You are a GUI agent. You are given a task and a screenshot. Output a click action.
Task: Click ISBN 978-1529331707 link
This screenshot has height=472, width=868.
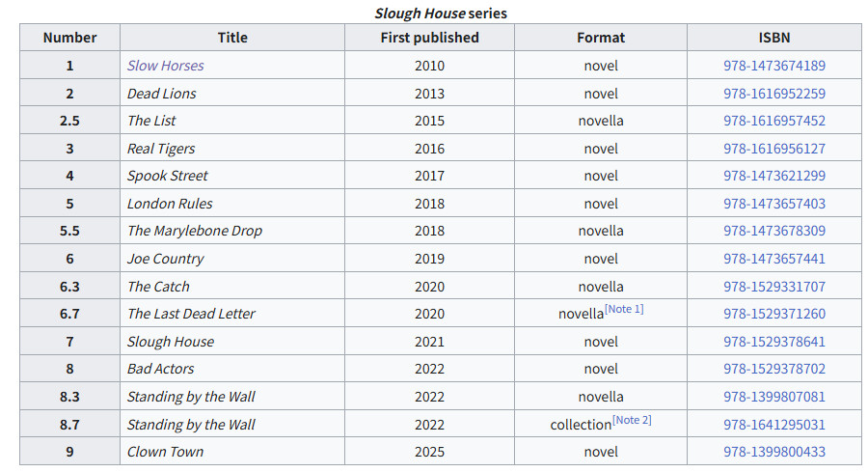coord(773,287)
